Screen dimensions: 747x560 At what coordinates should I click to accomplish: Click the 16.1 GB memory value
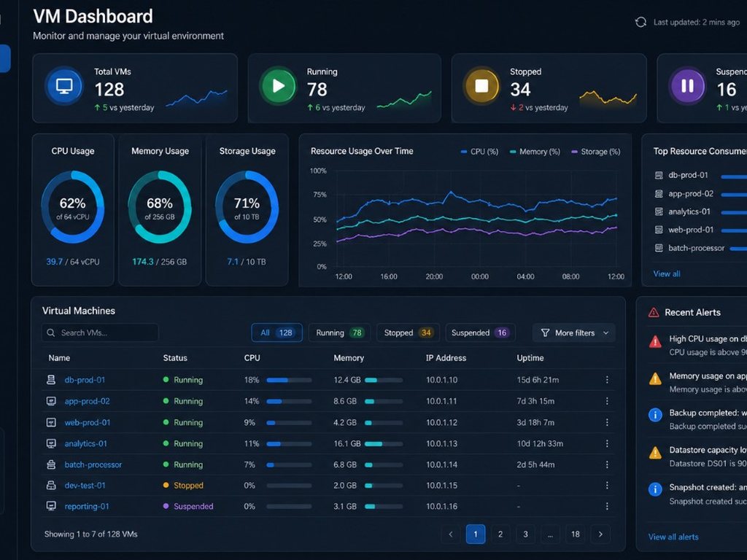[347, 444]
